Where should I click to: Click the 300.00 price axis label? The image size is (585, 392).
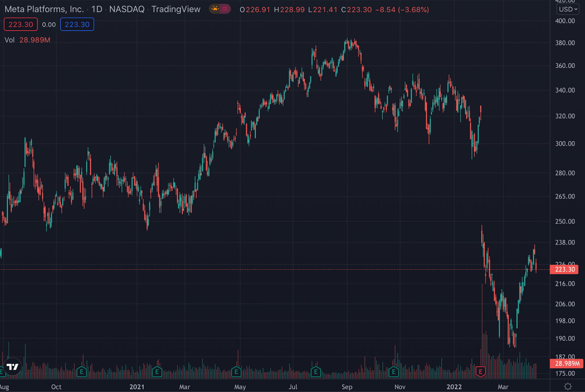(565, 144)
